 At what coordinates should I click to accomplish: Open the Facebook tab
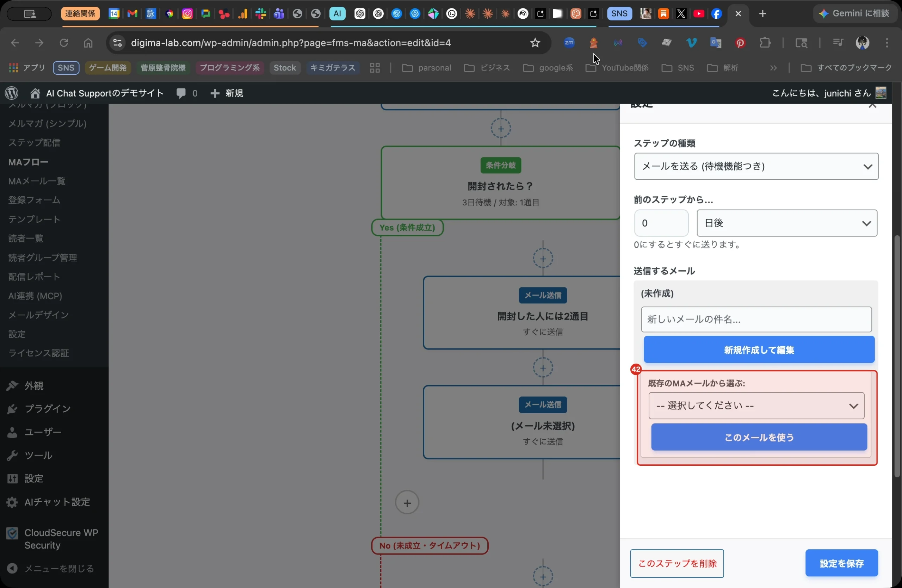[716, 14]
